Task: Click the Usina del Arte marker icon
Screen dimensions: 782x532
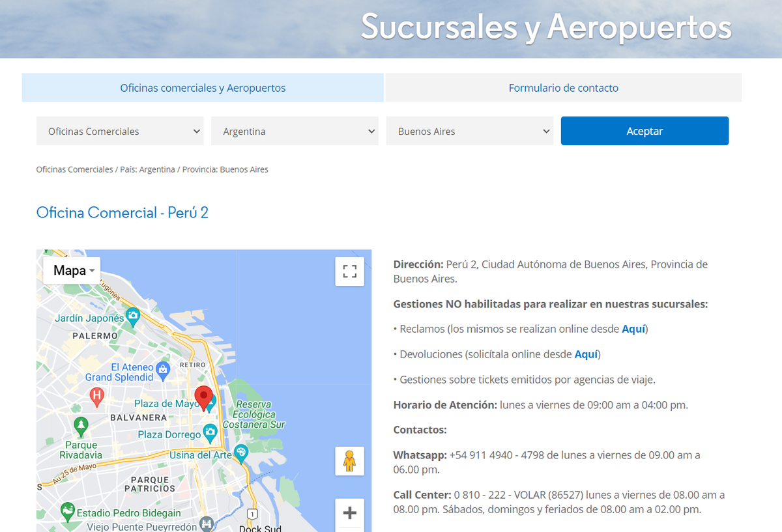Action: [x=241, y=453]
